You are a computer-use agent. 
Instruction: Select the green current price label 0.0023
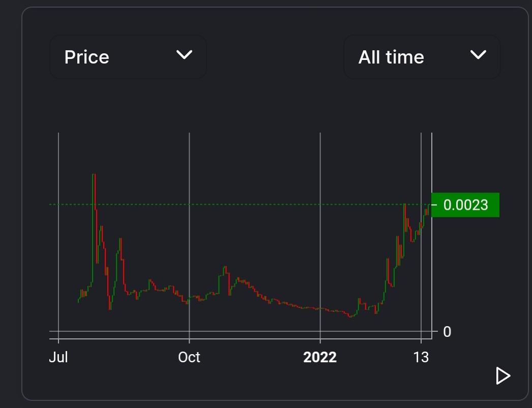tap(464, 205)
